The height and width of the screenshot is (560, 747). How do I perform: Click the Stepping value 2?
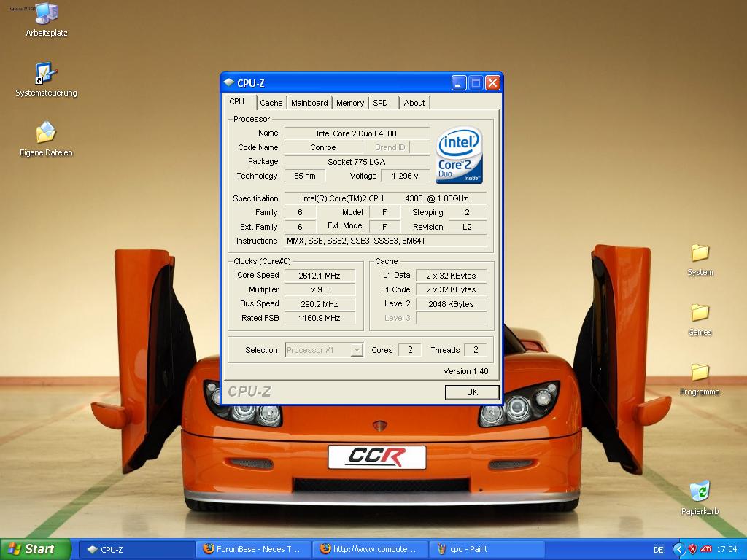pyautogui.click(x=468, y=212)
